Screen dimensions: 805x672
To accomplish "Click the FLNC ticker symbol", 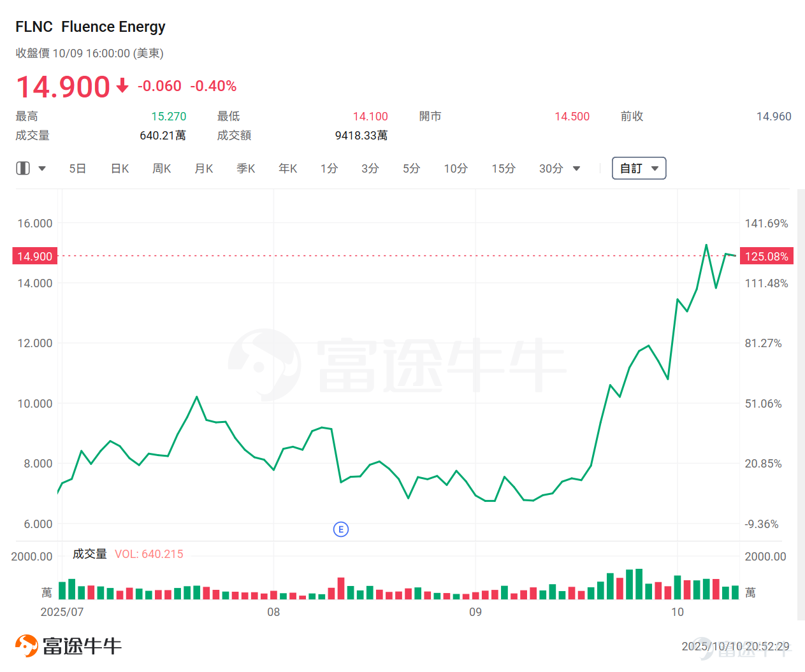I will coord(34,27).
